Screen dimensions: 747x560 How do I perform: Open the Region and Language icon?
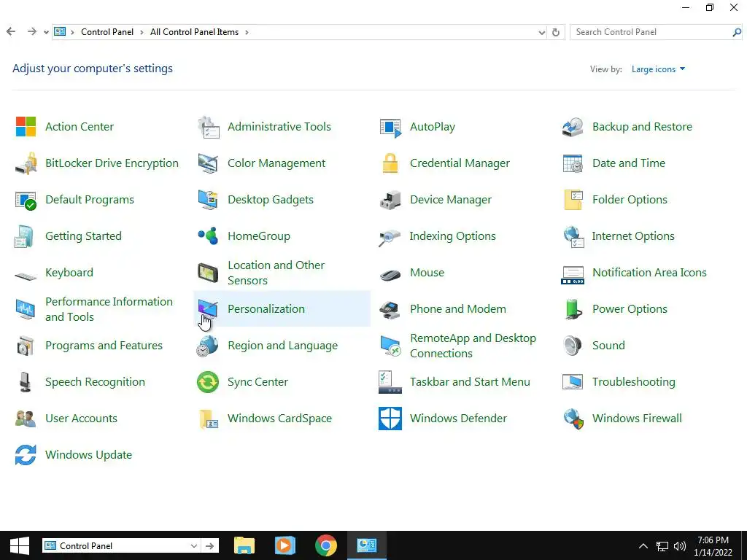pyautogui.click(x=208, y=346)
